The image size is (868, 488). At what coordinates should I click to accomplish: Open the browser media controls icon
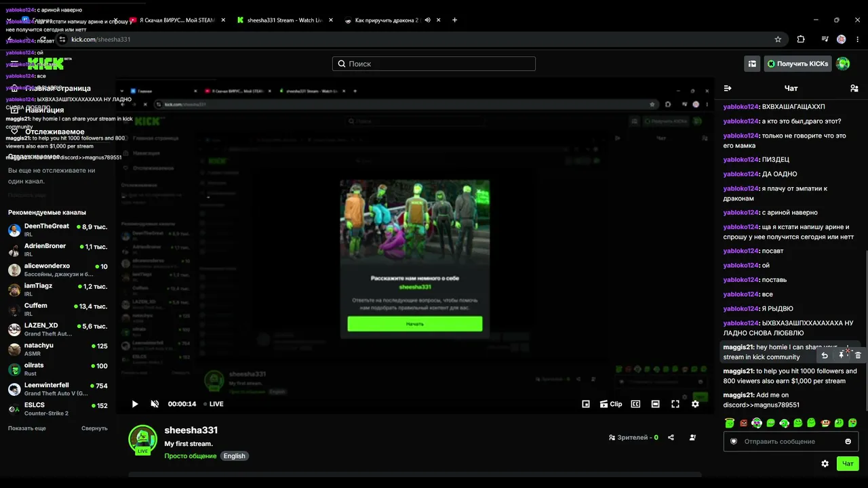tap(825, 39)
